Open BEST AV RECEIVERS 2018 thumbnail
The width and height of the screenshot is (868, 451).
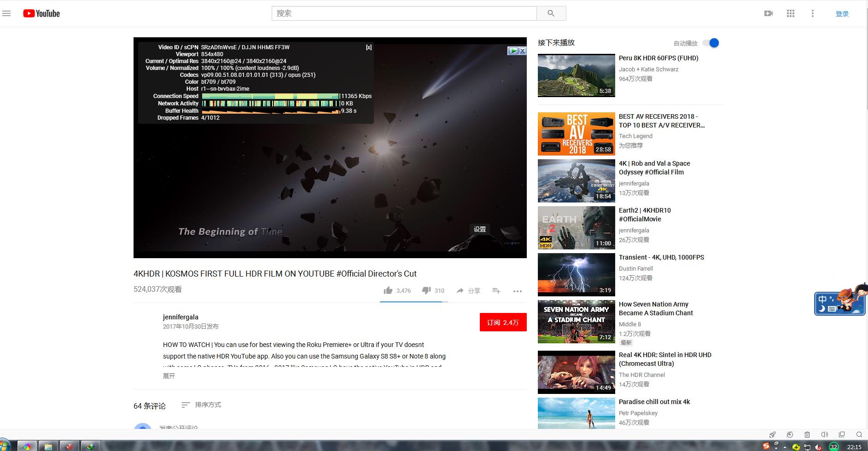(x=577, y=134)
